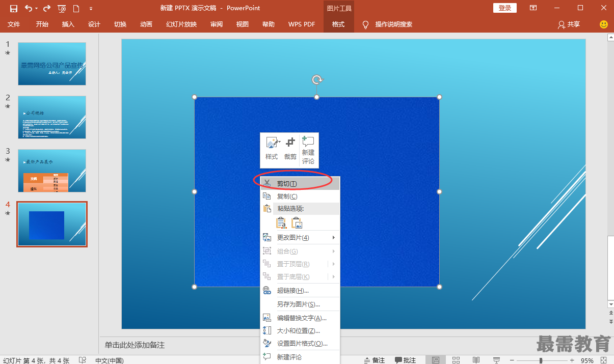Choose 新建评论 at context menu bottom
This screenshot has height=364, width=614.
(x=300, y=357)
